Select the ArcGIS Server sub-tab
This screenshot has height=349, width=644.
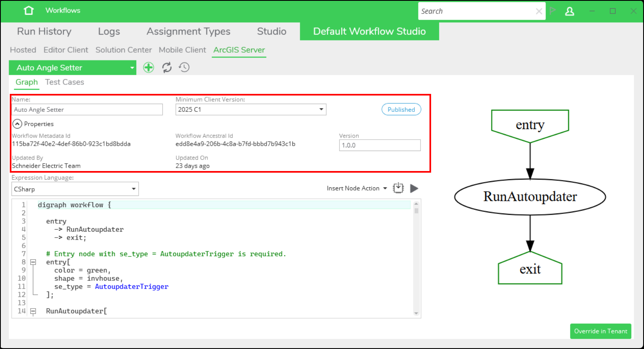tap(239, 50)
